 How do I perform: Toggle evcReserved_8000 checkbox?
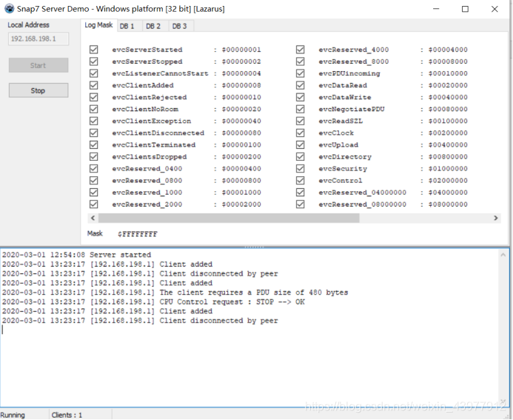(301, 61)
